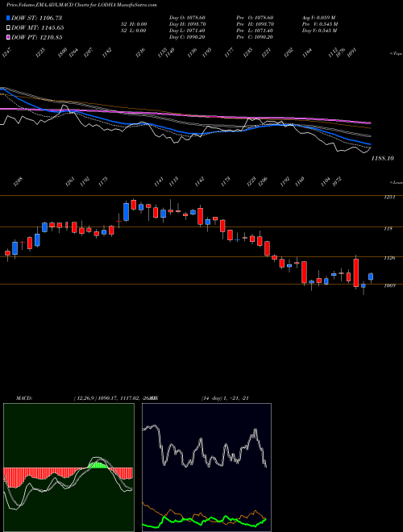The width and height of the screenshot is (403, 532).
Task: Click the Pre V: 0.345 M value
Action: [319, 24]
